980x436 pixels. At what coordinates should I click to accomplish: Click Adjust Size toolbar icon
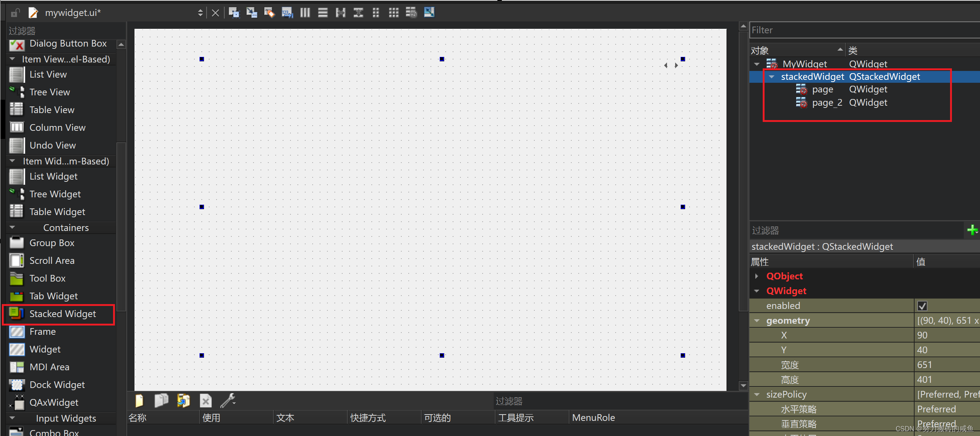(x=429, y=13)
